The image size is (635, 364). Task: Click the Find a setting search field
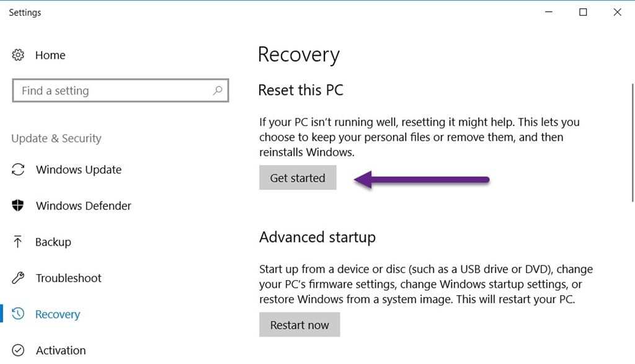pyautogui.click(x=112, y=91)
